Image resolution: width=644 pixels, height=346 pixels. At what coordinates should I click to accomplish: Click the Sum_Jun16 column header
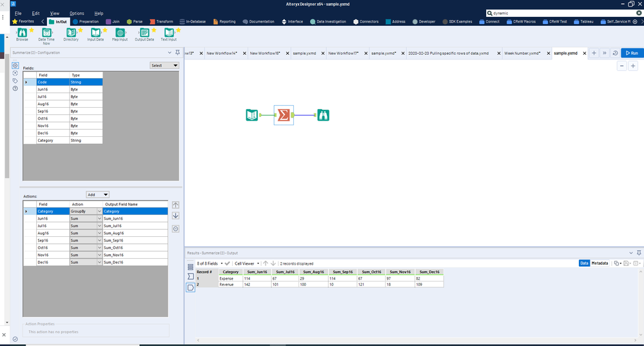point(257,272)
